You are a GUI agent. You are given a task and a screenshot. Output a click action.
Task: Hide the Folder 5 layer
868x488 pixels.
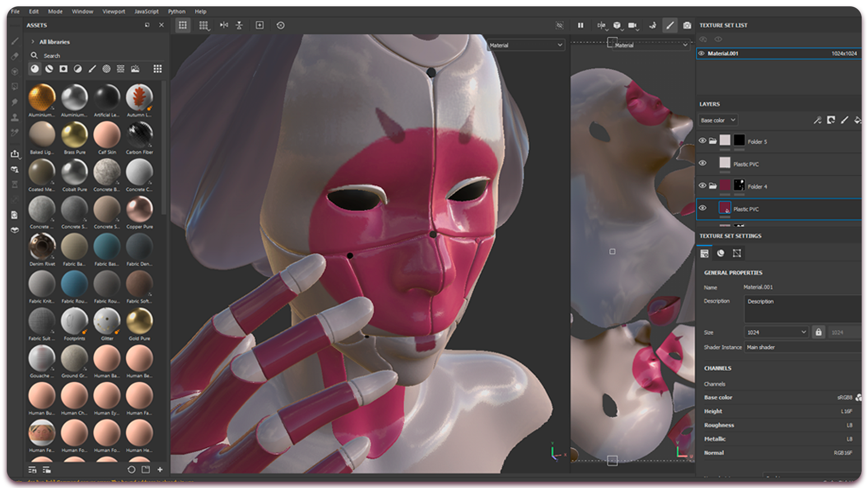tap(702, 141)
